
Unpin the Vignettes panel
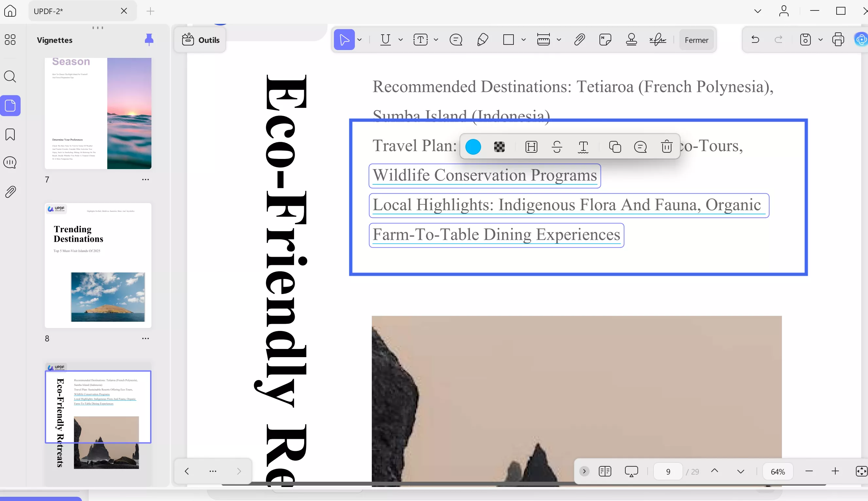point(149,40)
